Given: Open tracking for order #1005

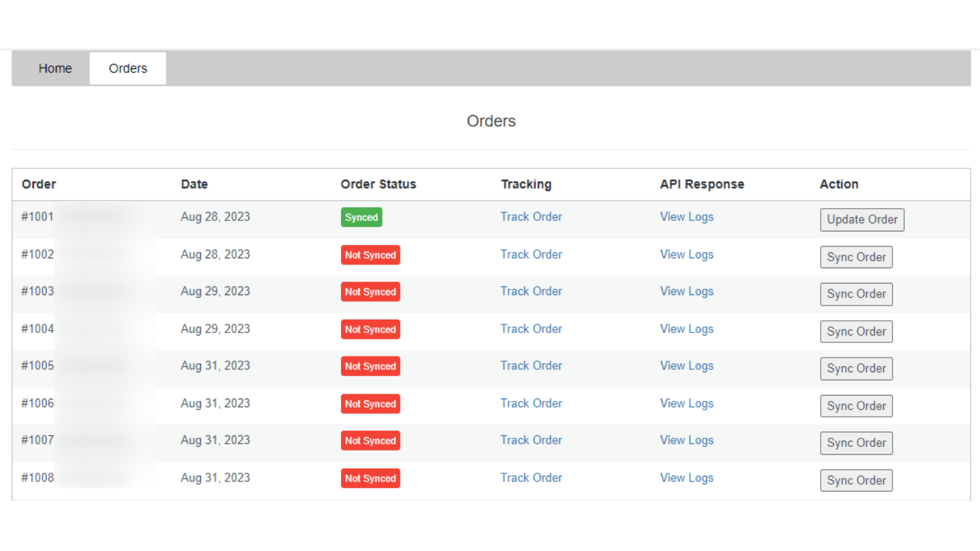Looking at the screenshot, I should (531, 365).
